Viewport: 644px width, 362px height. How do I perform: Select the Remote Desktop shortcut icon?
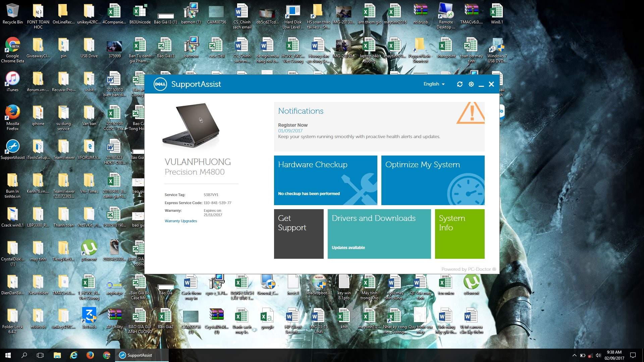coord(446,16)
